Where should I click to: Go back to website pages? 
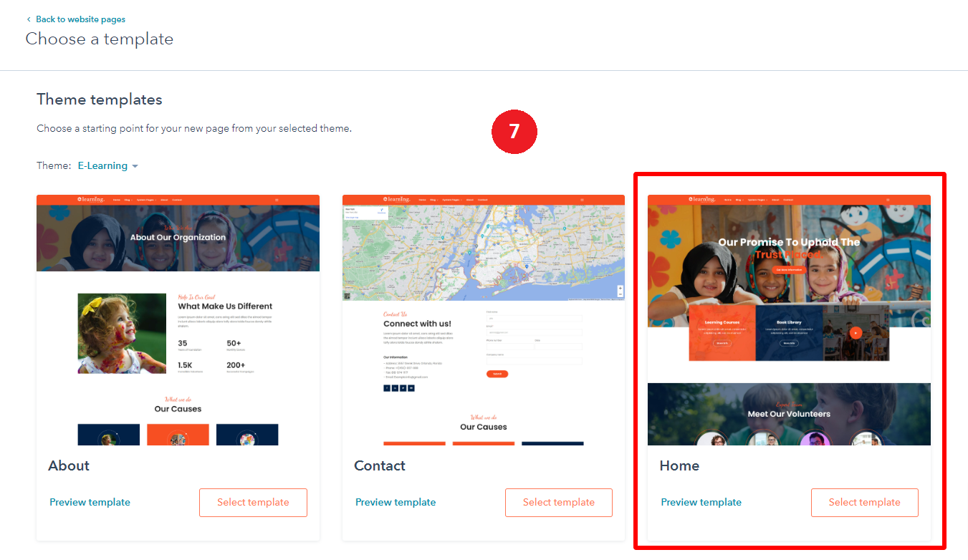tap(80, 19)
